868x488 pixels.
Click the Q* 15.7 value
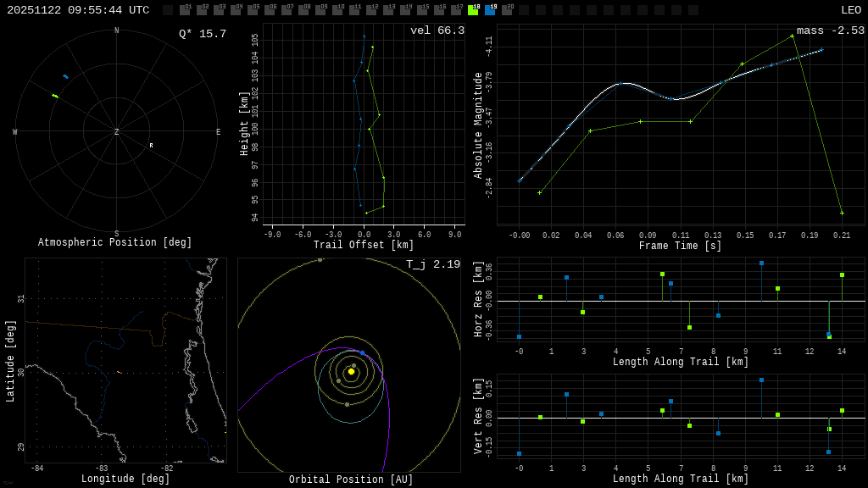[x=203, y=34]
